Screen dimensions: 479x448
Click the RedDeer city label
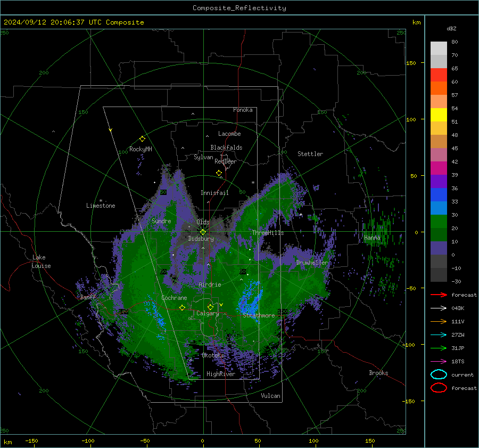click(x=226, y=161)
